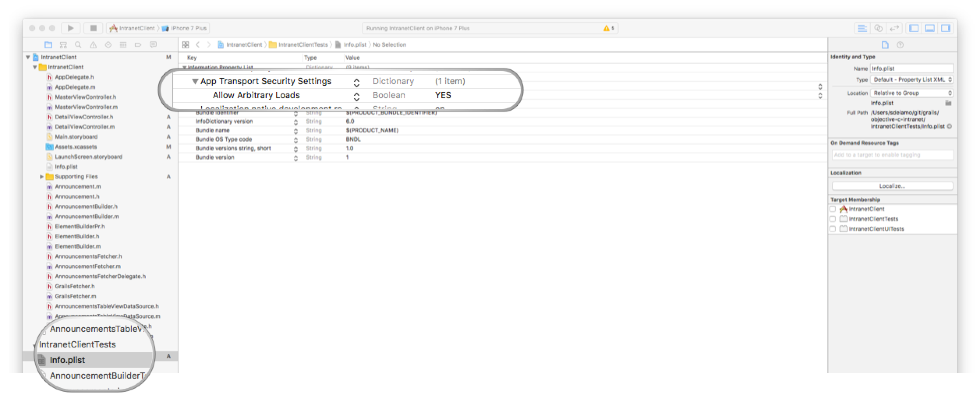Click the warnings indicator in activity bar
Viewport: 980px width, 395px height.
[609, 28]
